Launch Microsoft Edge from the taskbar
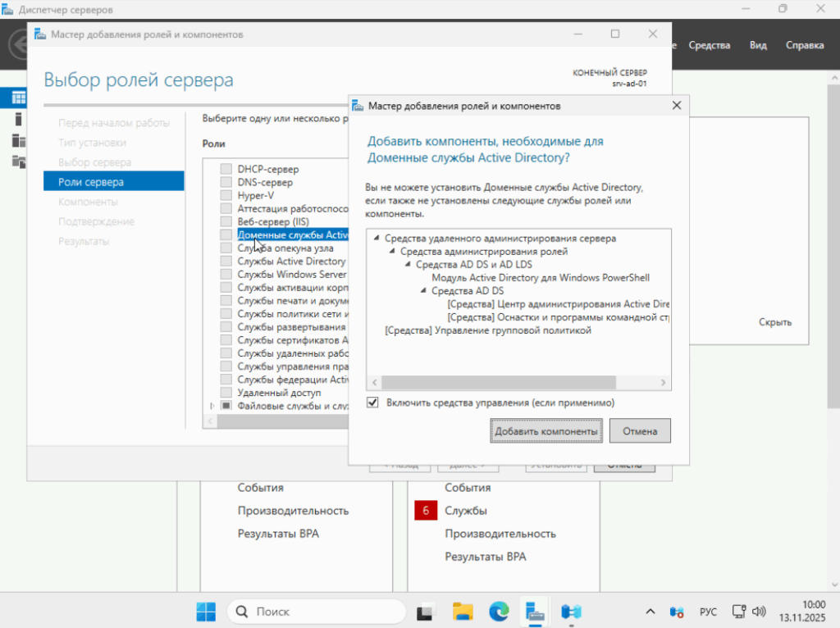This screenshot has width=840, height=628. 499,612
